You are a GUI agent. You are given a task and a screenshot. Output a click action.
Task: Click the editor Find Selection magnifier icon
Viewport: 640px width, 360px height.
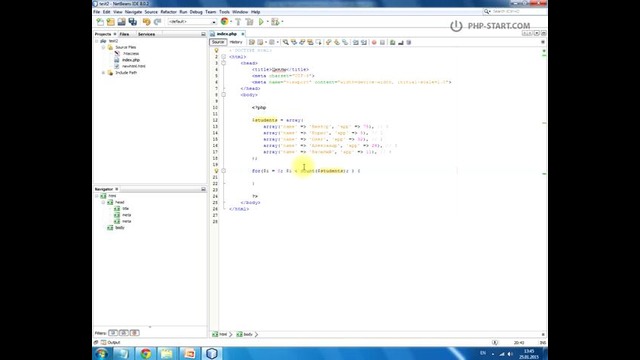click(285, 42)
